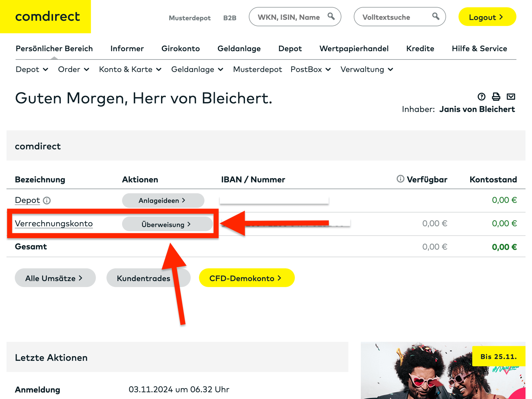Open Überweisung for the Verrechnungskonto
Viewport: 532px width, 399px height.
click(x=167, y=224)
